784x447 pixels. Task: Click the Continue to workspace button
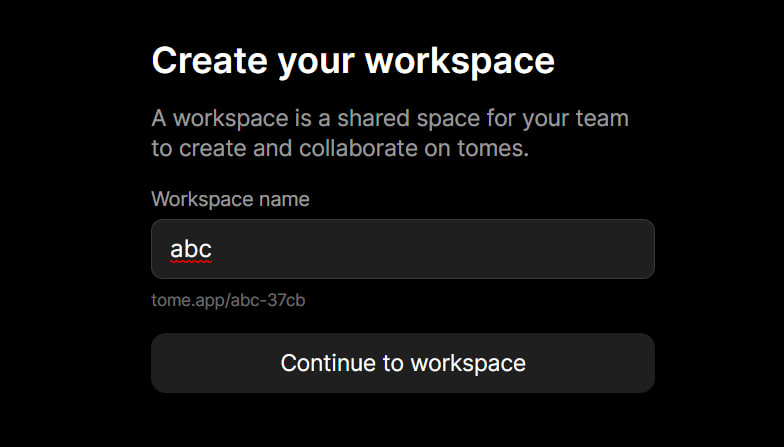(402, 363)
